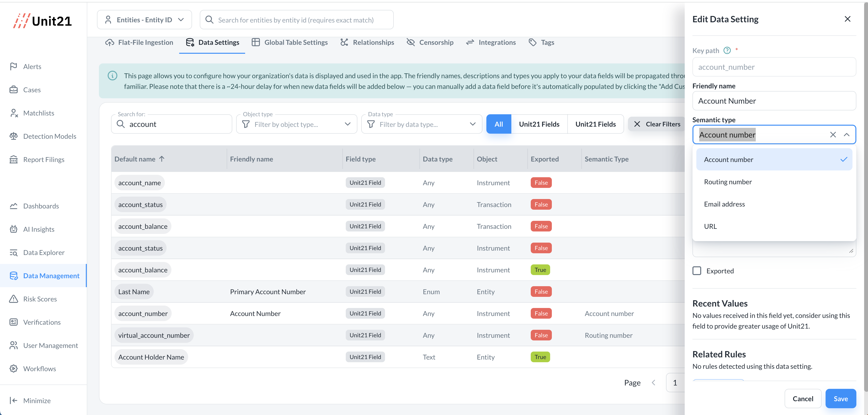Click Workflows gear icon in sidebar
Screen dimensions: 868x415
click(14, 369)
